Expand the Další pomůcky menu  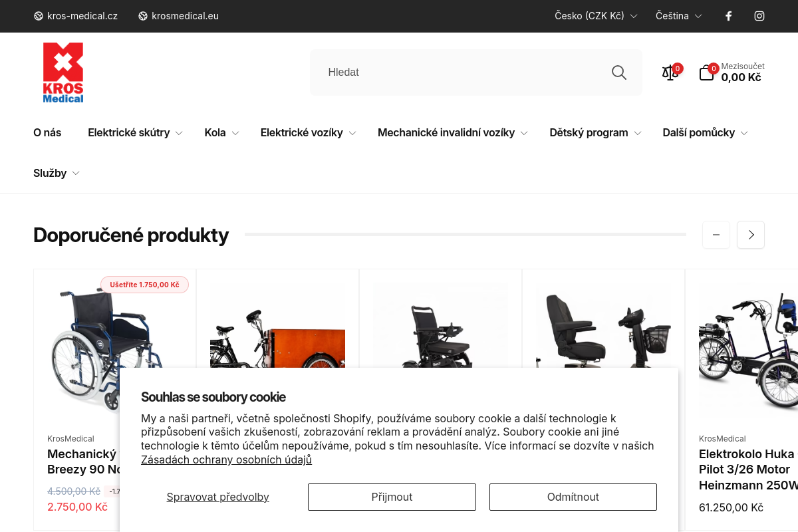706,133
